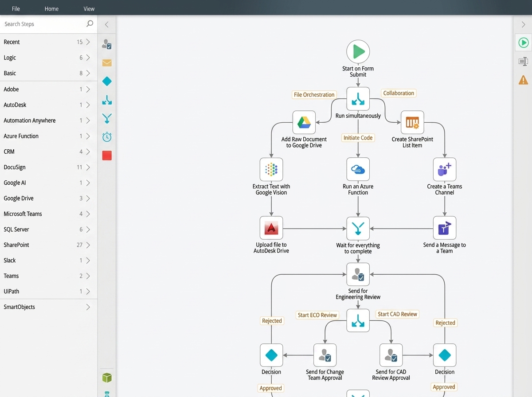532x397 pixels.
Task: Select the blue diamond decision icon in favorites bar
Action: (x=107, y=82)
